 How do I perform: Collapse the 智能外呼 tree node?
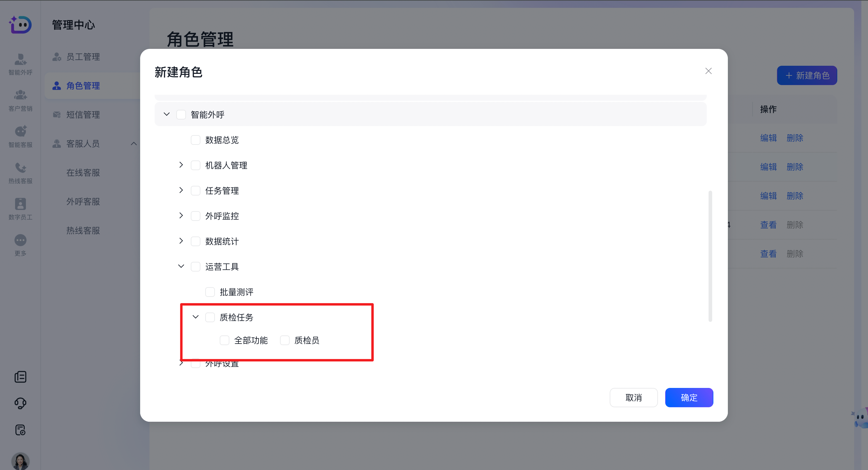[166, 114]
